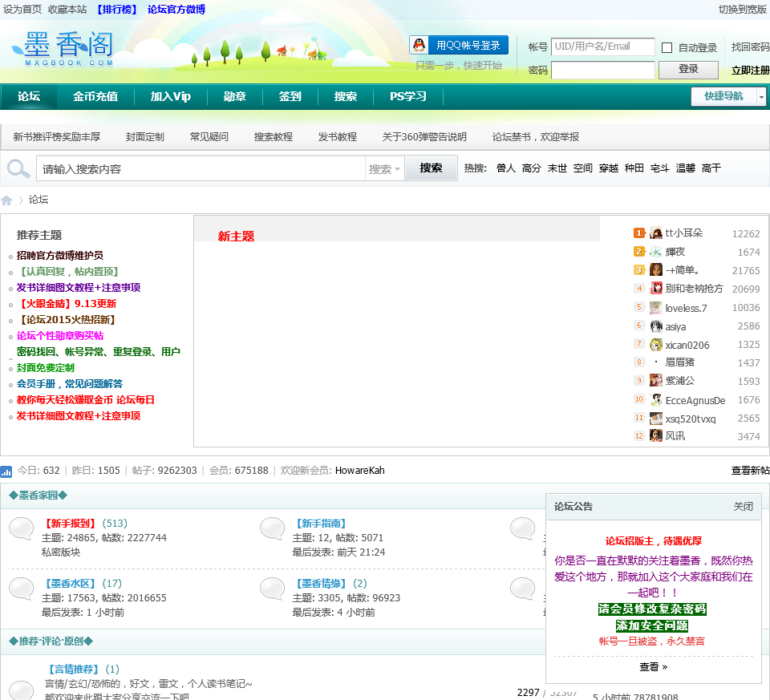
Task: Open avatar of user -+简单。
Action: click(656, 269)
